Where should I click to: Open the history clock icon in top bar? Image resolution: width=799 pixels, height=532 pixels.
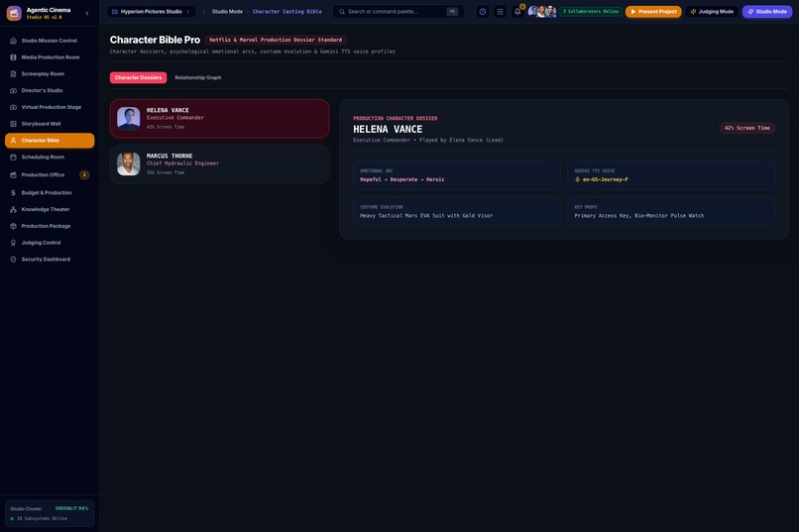point(483,12)
